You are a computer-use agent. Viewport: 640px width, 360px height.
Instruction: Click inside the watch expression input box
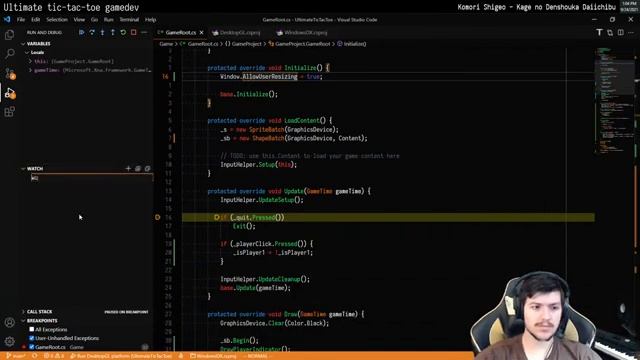point(92,178)
